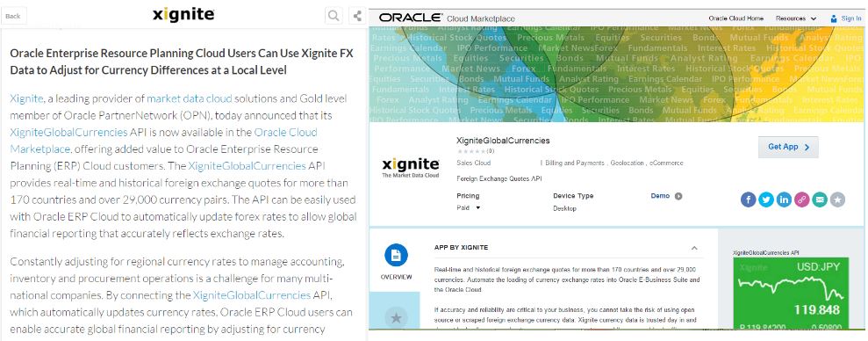The width and height of the screenshot is (868, 341).
Task: Open the 'Oracle Cloud Marketplace' article link
Action: coord(285,133)
